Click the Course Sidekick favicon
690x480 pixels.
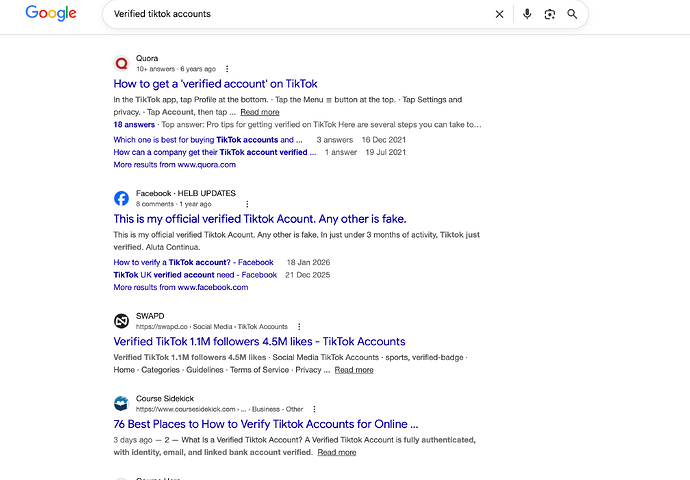[121, 403]
